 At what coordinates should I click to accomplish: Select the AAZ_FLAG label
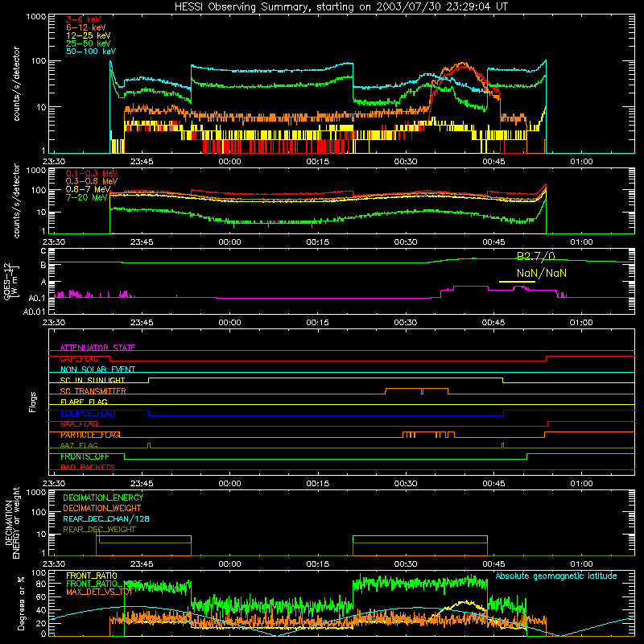(x=79, y=445)
